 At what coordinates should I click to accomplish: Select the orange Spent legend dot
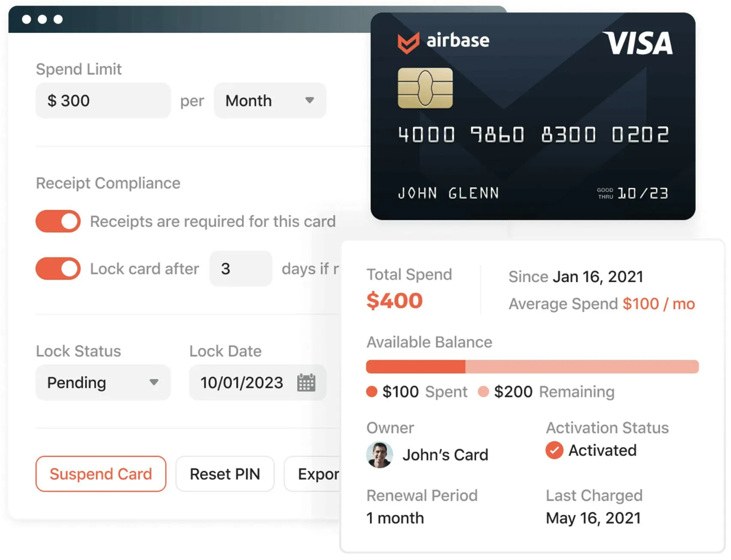tap(372, 391)
